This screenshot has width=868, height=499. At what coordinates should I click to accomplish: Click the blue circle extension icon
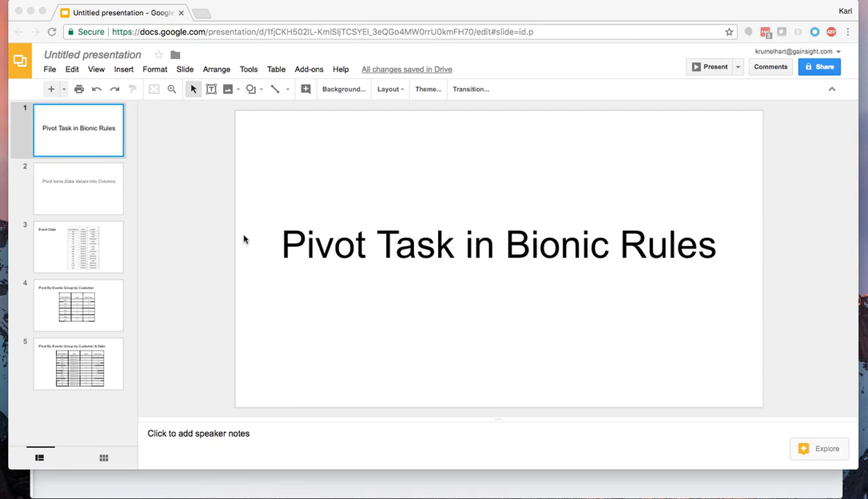[814, 32]
